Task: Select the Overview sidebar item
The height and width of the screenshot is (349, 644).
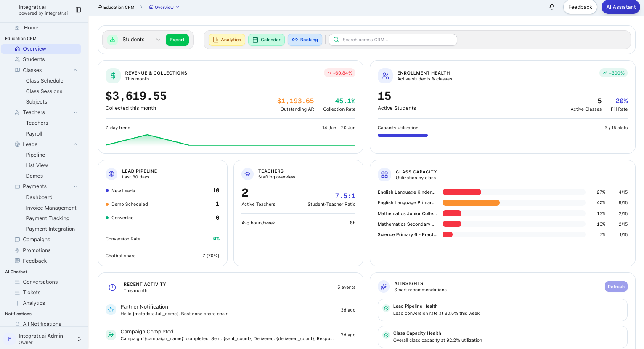Action: pos(41,49)
